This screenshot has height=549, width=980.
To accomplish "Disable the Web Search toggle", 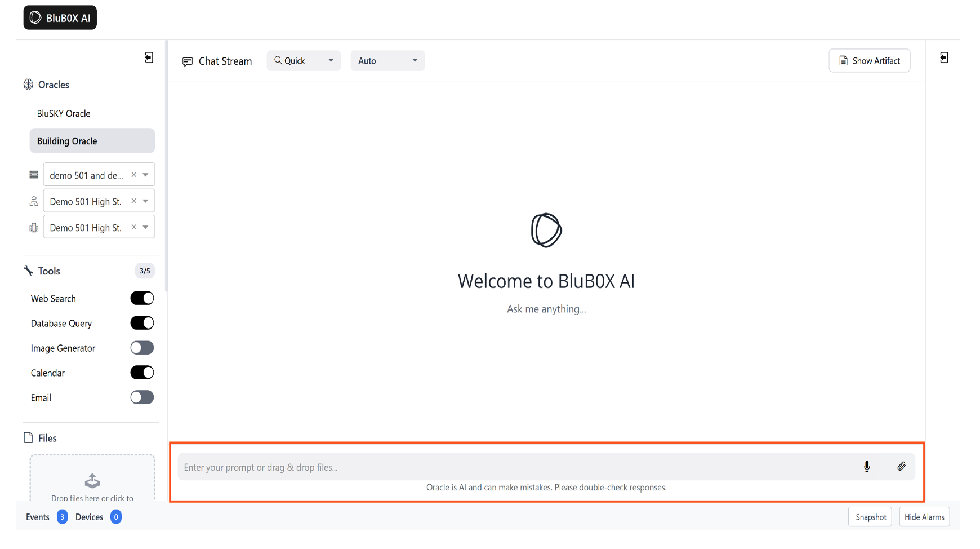I will coord(142,298).
